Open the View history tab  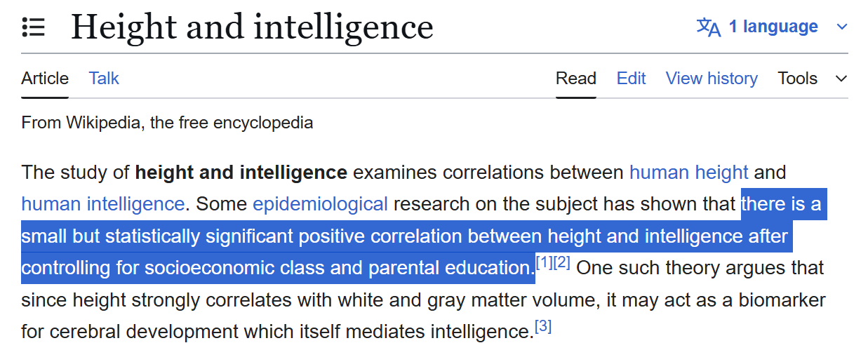pyautogui.click(x=712, y=79)
